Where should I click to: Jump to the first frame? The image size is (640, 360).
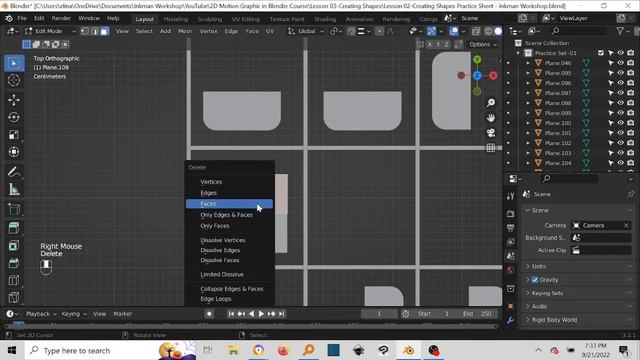(231, 314)
